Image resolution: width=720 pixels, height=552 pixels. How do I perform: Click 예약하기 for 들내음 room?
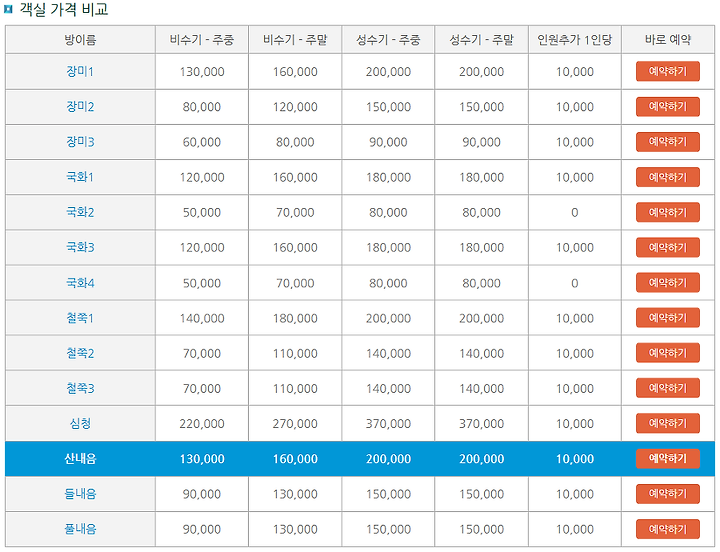668,494
